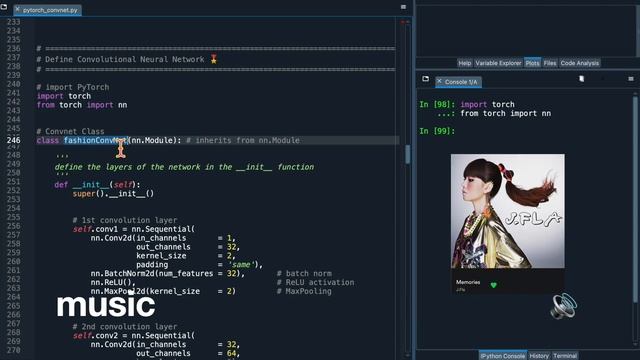Click the '# ReLU activation' comment
Image resolution: width=640 pixels, height=360 pixels.
(316, 282)
